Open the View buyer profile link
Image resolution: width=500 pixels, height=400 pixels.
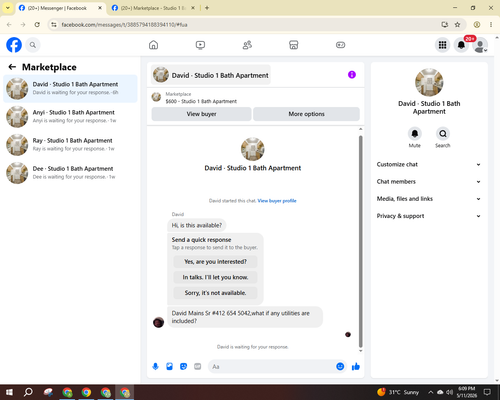tap(277, 201)
